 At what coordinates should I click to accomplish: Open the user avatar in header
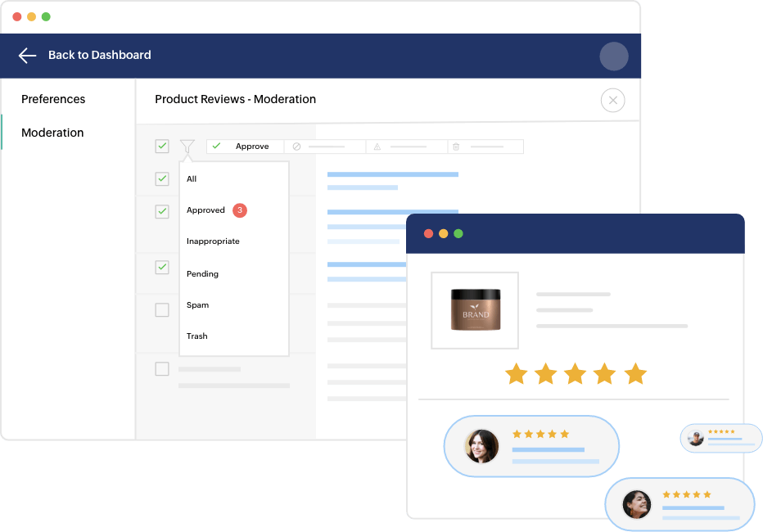[614, 56]
